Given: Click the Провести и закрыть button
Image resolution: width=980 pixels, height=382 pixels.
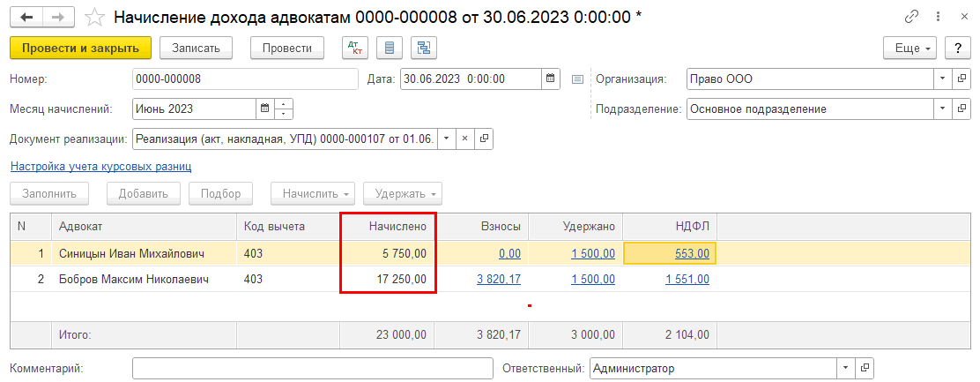Looking at the screenshot, I should (80, 48).
